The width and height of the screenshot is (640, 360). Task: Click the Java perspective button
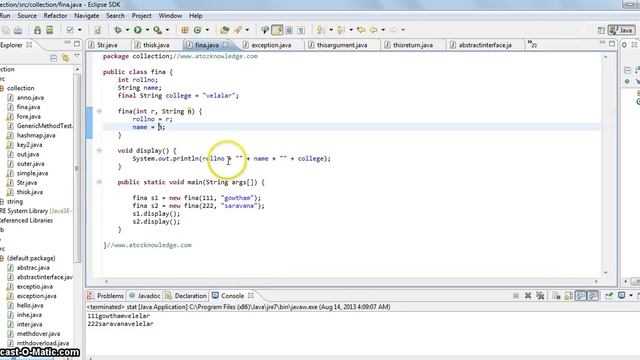[x=622, y=30]
